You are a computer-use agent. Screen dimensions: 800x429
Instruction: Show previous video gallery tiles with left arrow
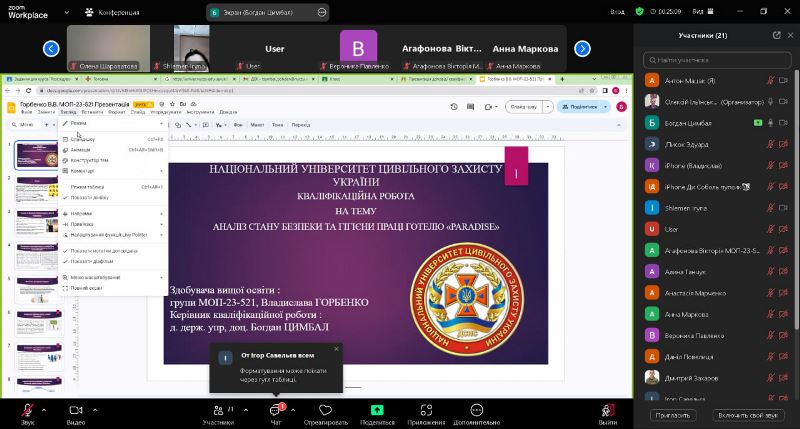(51, 48)
